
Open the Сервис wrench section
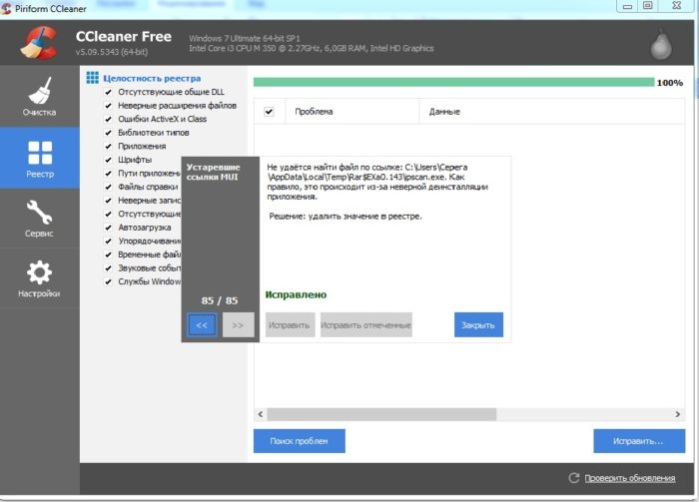pos(40,218)
